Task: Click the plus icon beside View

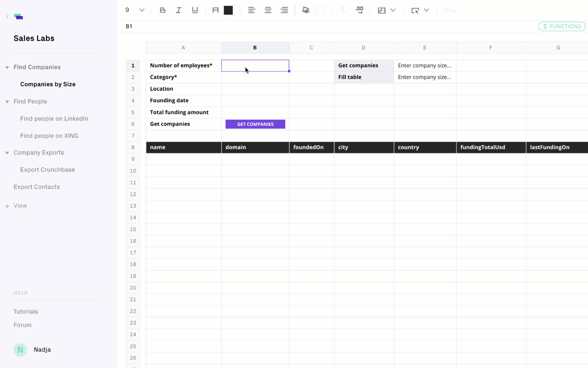Action: click(x=7, y=206)
